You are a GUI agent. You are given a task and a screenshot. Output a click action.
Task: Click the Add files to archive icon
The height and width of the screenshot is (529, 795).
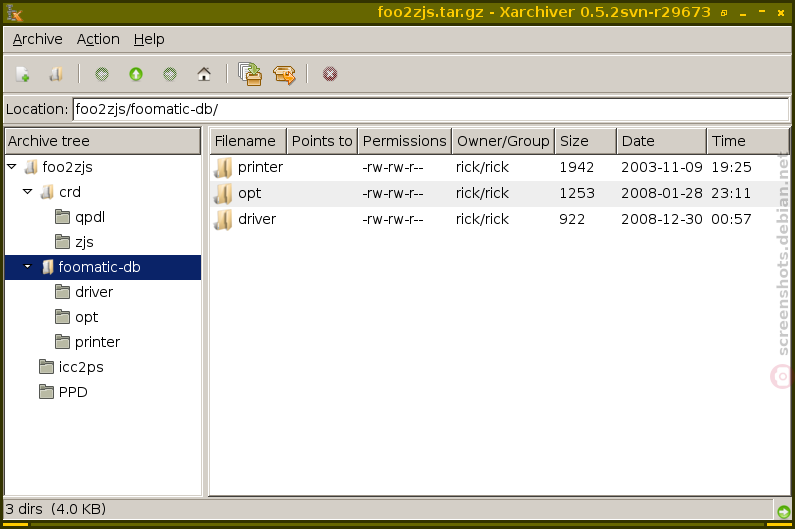250,74
